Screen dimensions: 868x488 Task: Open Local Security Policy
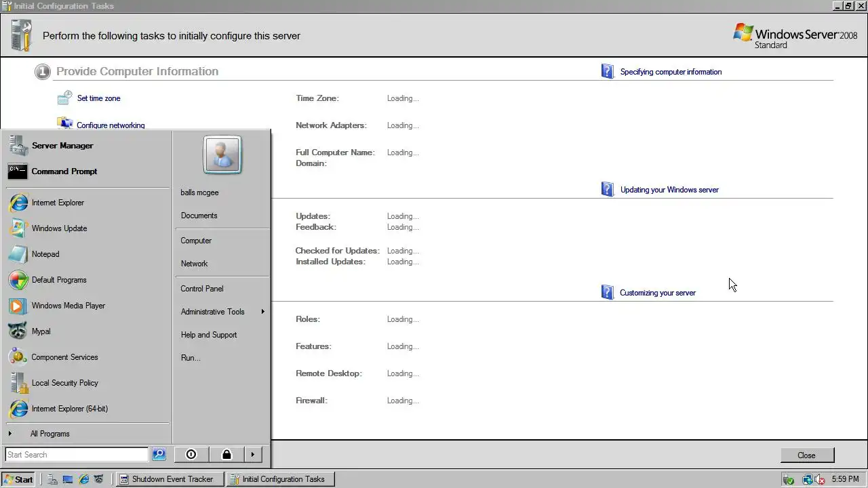[87, 383]
